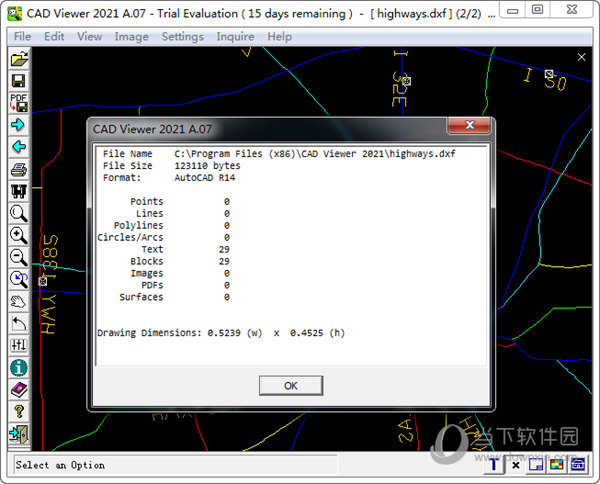Open the color palette grid icon
Screen dimensions: 600x484
557,465
